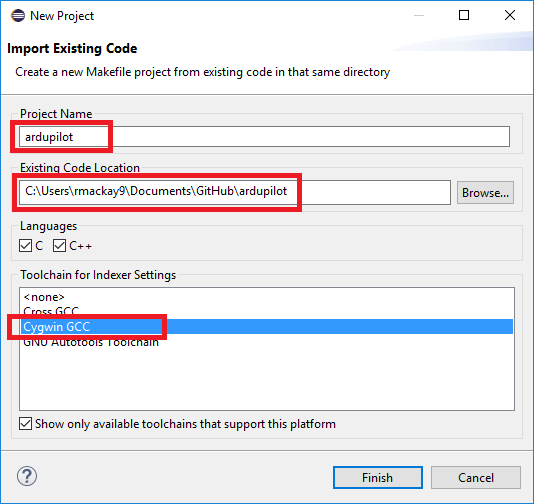This screenshot has width=534, height=504.
Task: Open Browse... for code location
Action: pos(485,193)
